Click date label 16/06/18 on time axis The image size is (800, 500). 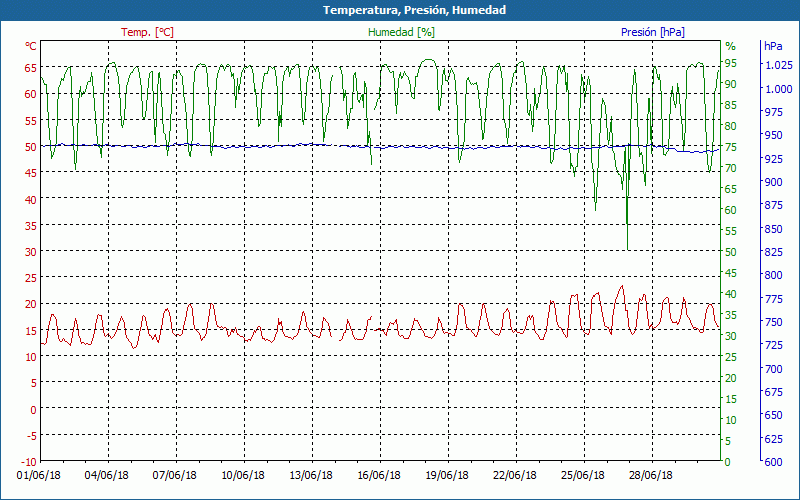379,476
